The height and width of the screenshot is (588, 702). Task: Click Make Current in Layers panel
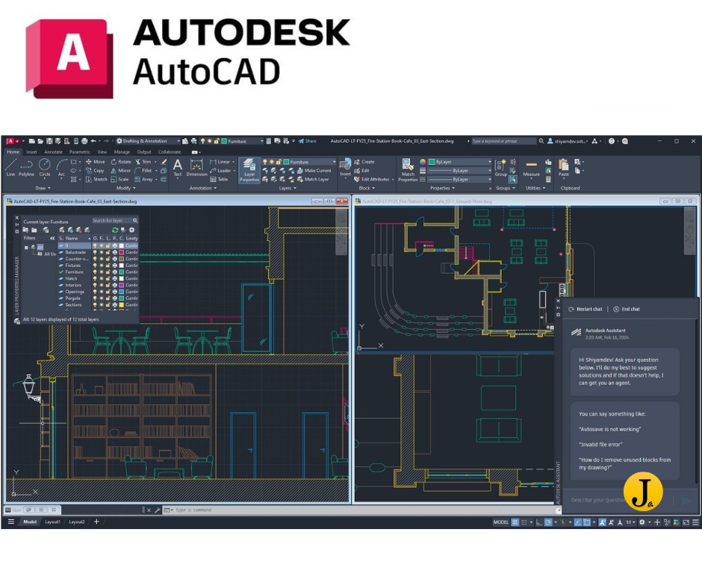click(314, 170)
